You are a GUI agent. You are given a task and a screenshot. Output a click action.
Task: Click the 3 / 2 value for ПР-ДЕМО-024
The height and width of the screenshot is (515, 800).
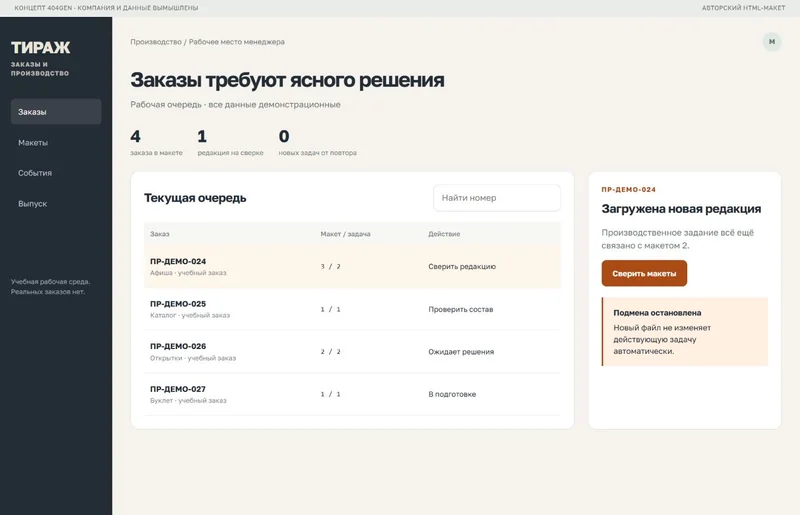click(331, 266)
